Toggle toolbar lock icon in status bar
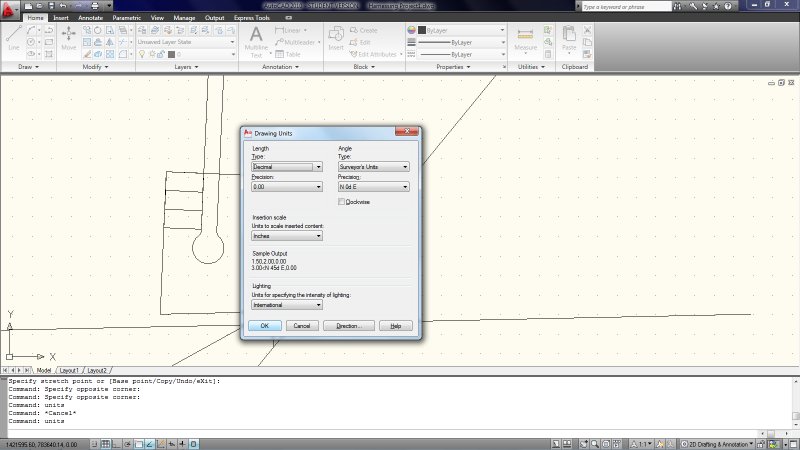Viewport: 800px width, 450px height. (x=761, y=444)
